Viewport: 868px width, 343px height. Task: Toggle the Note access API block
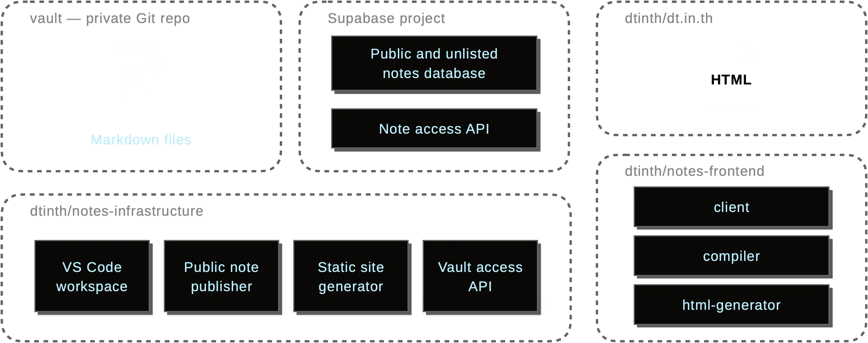point(434,128)
